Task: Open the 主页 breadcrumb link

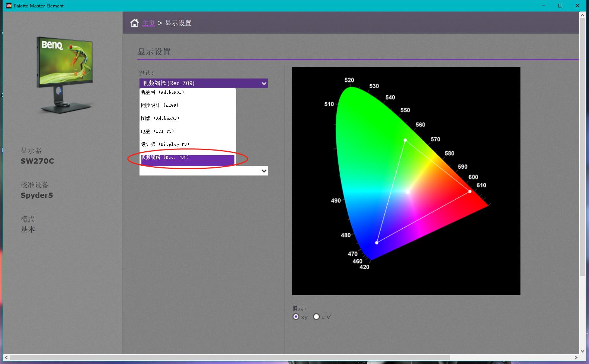Action: [148, 23]
